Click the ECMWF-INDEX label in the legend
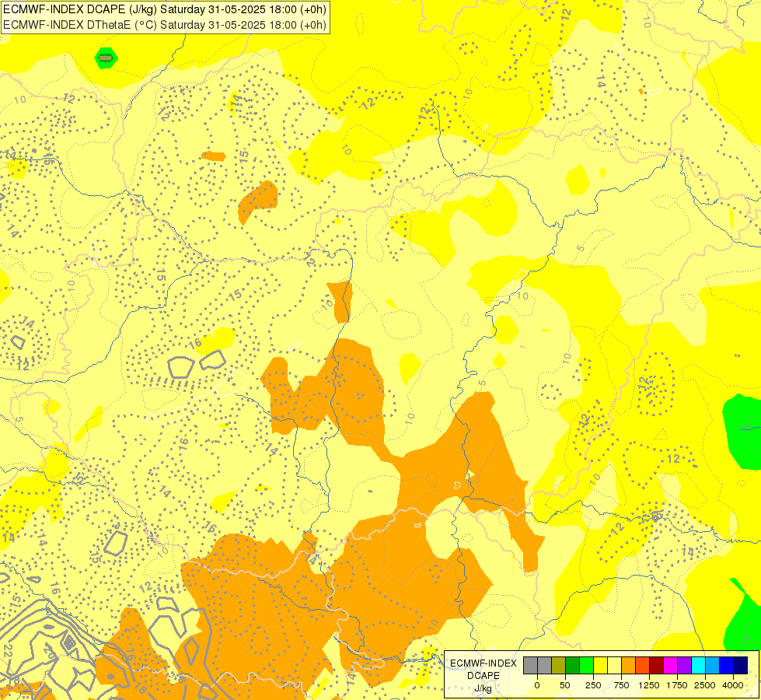 pos(483,663)
